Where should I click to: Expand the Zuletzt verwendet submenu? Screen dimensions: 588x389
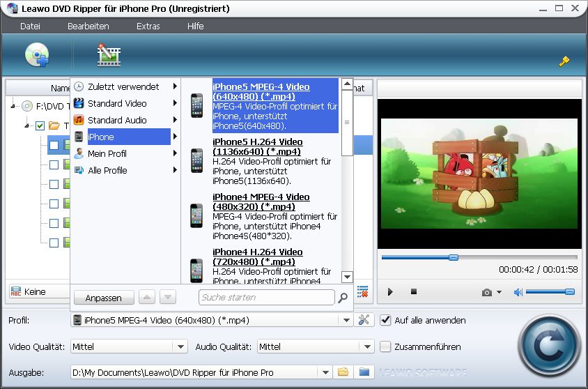(x=175, y=86)
